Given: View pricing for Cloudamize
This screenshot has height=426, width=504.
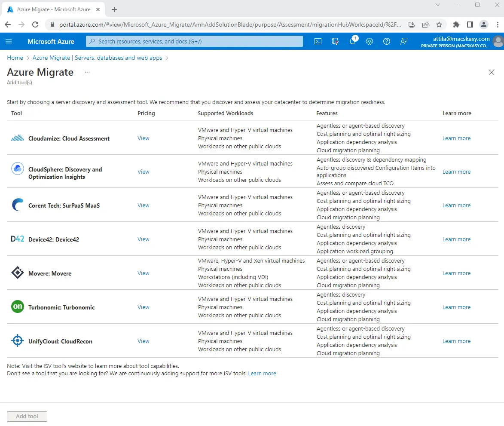Looking at the screenshot, I should (x=144, y=138).
